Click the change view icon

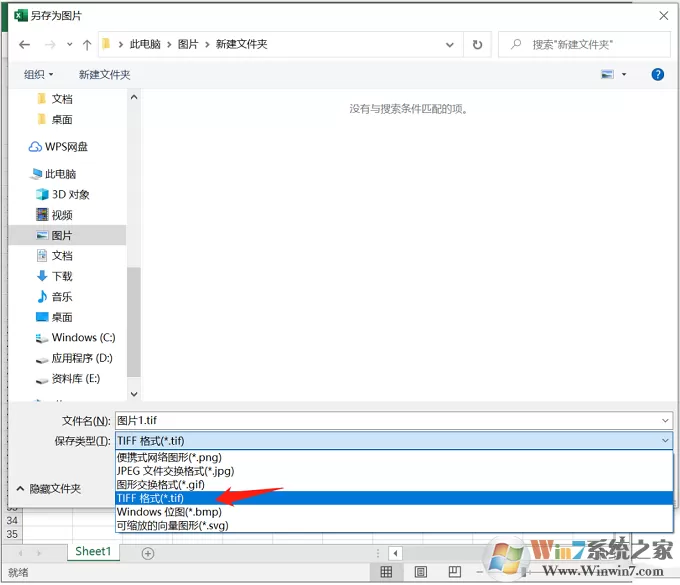click(x=607, y=75)
